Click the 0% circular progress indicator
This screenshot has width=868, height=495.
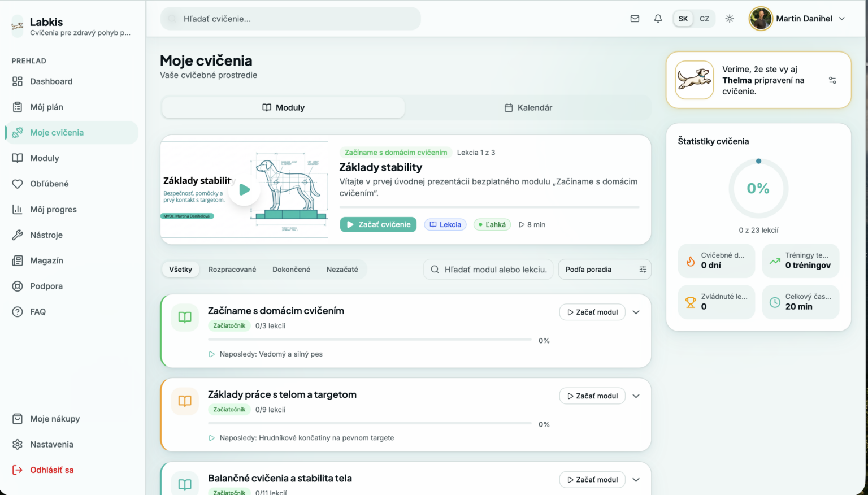(x=758, y=188)
